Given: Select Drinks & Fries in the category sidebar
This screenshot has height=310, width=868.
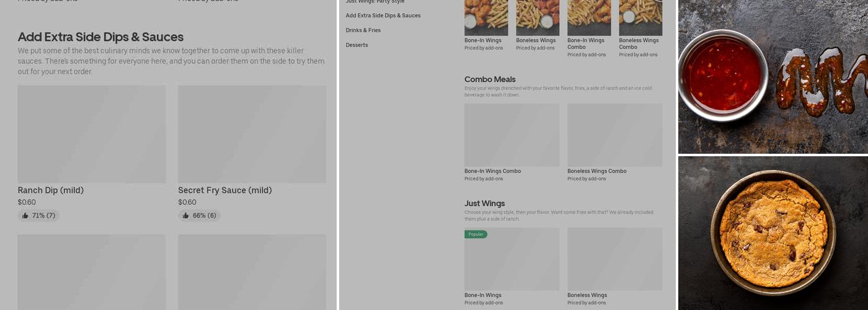Looking at the screenshot, I should (x=363, y=30).
